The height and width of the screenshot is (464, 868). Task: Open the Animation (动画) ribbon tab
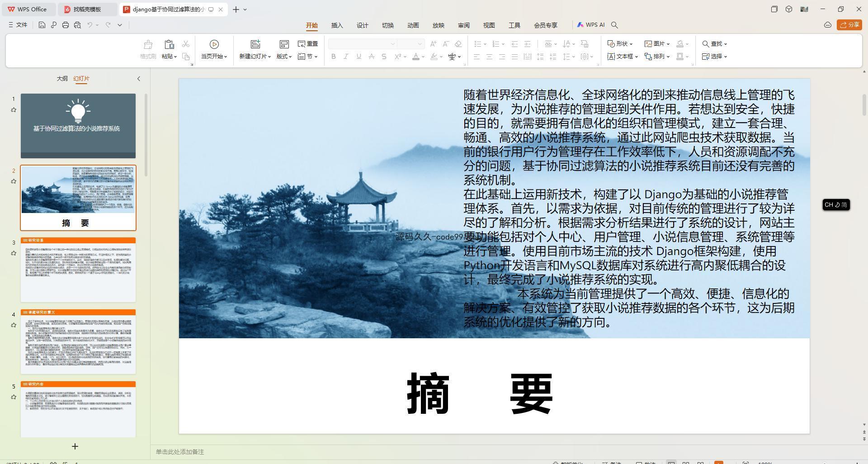point(413,25)
